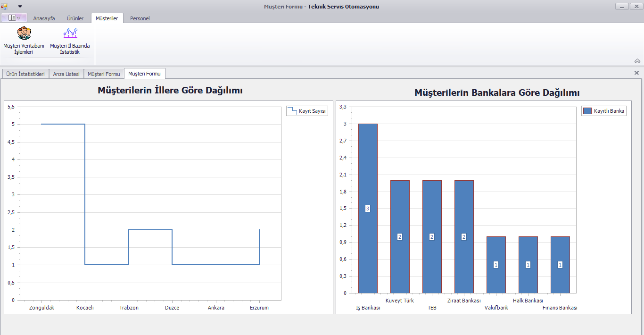Click the Kayıtlı Banka legend entry
Image resolution: width=644 pixels, height=335 pixels.
(x=604, y=111)
